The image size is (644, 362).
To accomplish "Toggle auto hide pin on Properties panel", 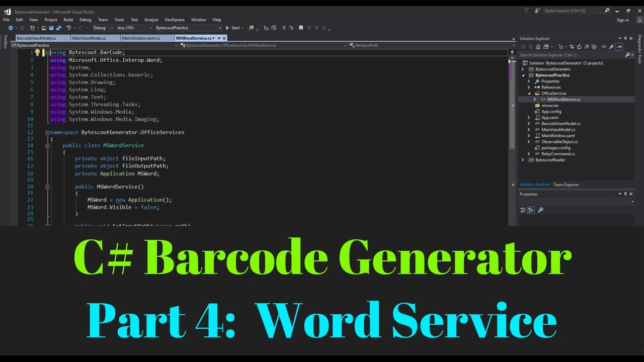I will tap(625, 194).
